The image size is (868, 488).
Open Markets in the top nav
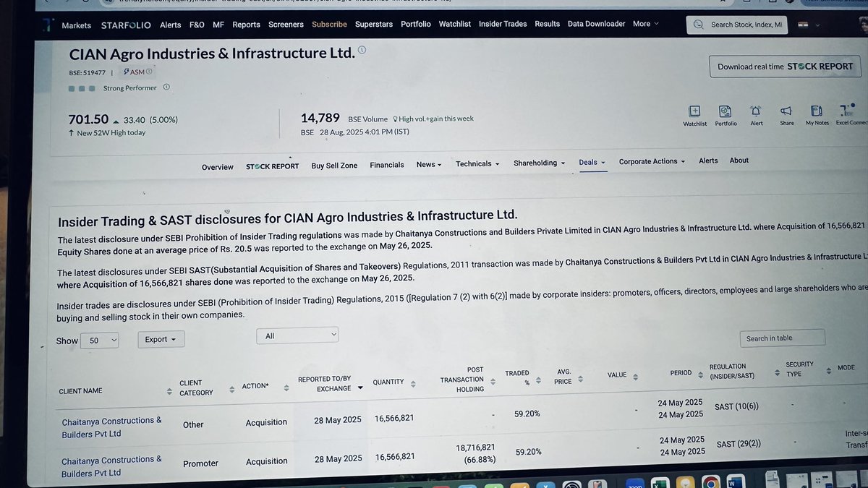(x=76, y=25)
